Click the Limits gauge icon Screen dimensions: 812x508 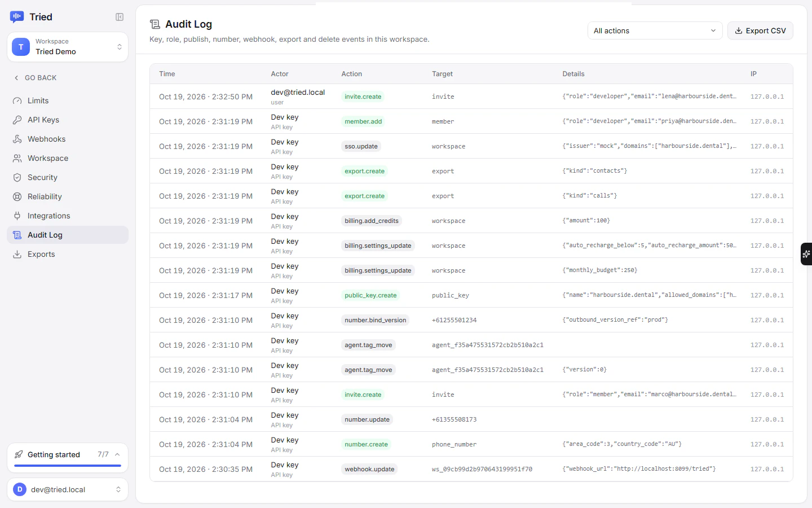[17, 100]
